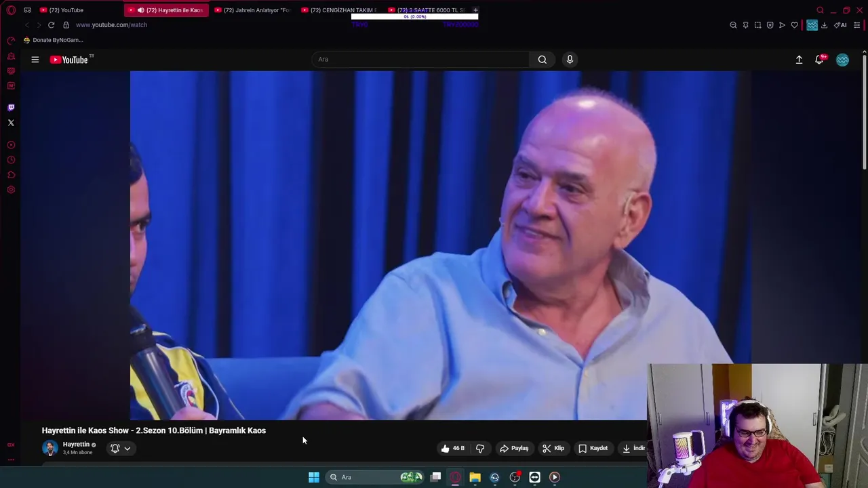Click the video title Hayrettin ile Kaos Show
Screen dimensions: 868x488
pos(153,430)
